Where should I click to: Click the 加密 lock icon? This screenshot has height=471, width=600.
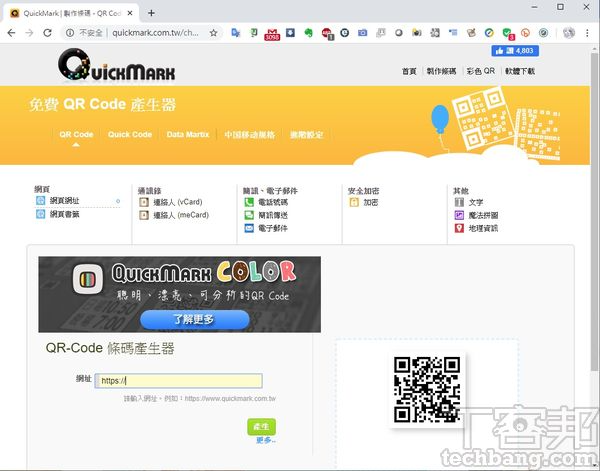coord(354,202)
